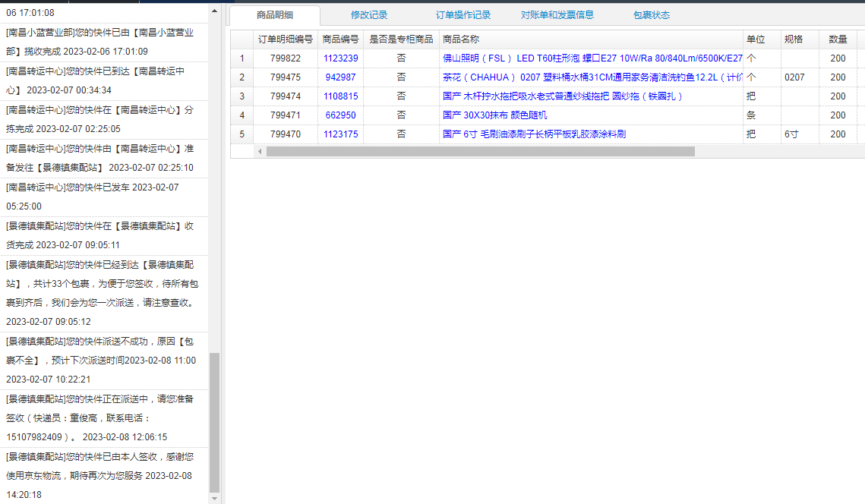Image resolution: width=865 pixels, height=504 pixels.
Task: Open the 佛山照明 FSL LED product name link
Action: [592, 58]
